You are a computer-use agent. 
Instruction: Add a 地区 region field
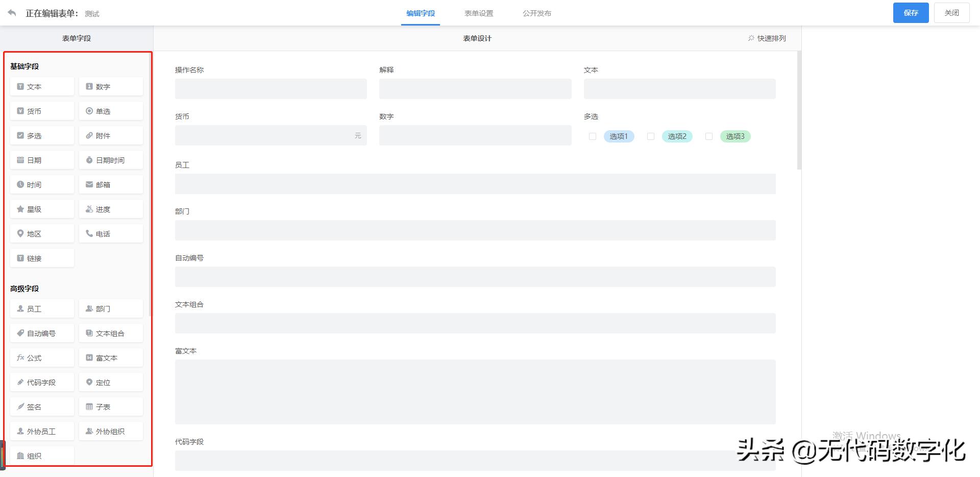click(x=42, y=234)
